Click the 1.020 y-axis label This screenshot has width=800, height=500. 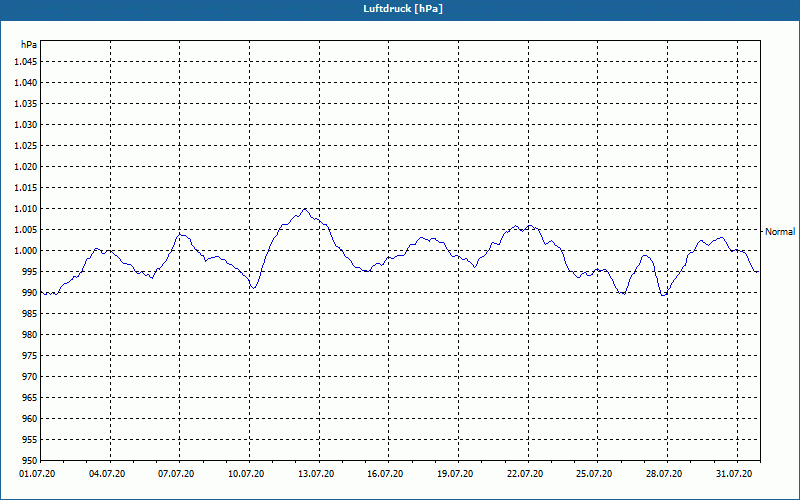26,166
